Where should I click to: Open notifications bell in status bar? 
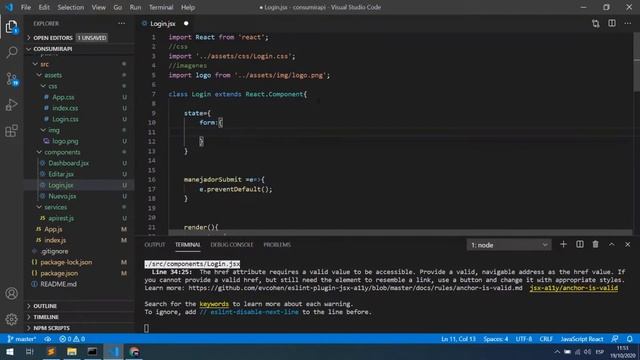click(x=630, y=339)
